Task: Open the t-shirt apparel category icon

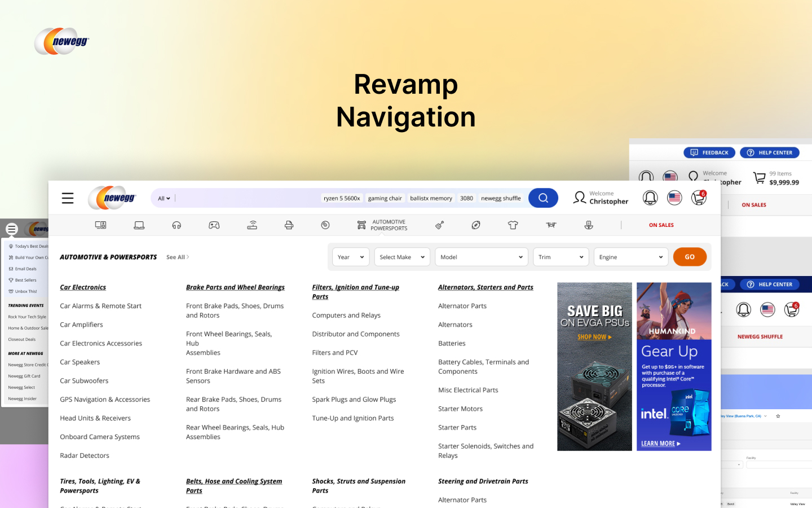Action: (x=513, y=225)
